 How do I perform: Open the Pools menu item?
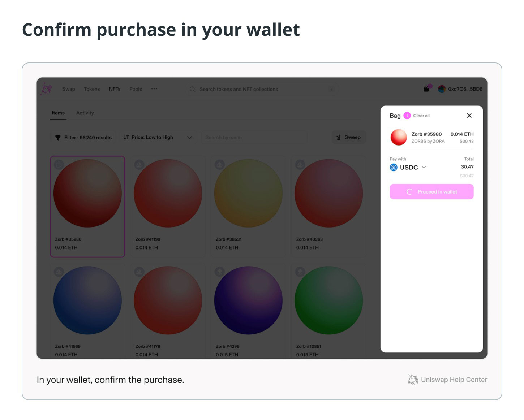136,89
